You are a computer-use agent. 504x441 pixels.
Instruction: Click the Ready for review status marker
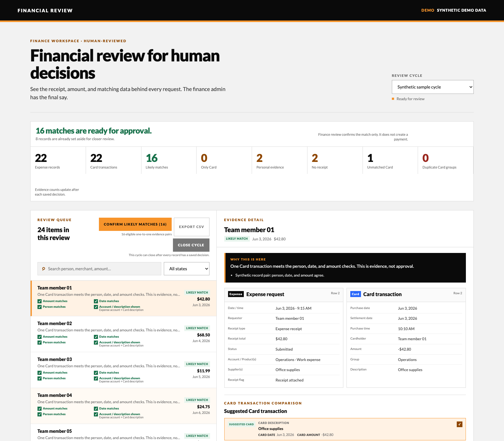(393, 99)
